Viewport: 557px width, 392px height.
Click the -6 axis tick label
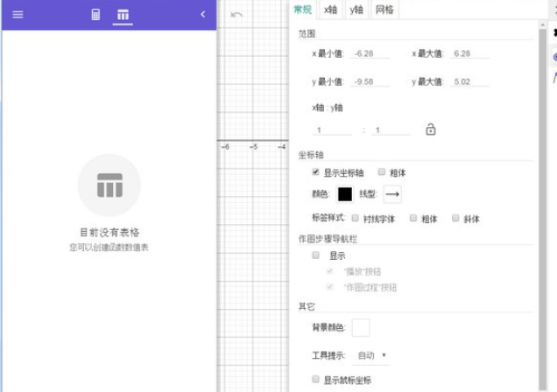tap(225, 146)
